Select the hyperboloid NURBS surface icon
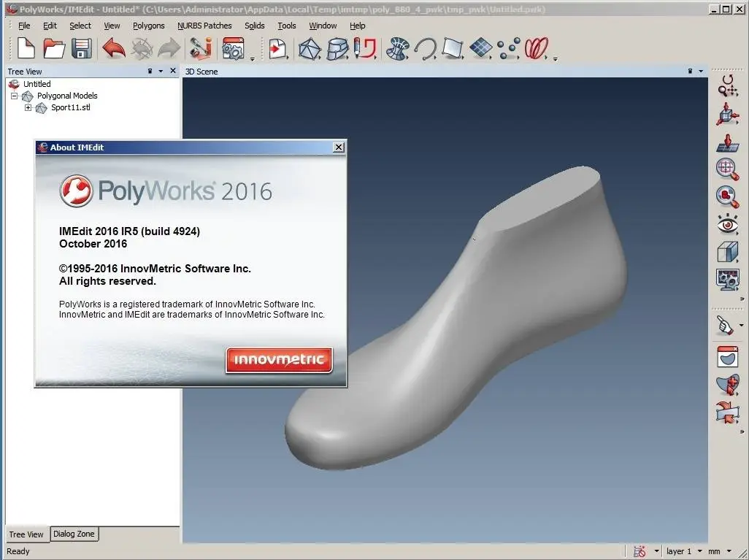Viewport: 749px width, 560px height. point(397,48)
